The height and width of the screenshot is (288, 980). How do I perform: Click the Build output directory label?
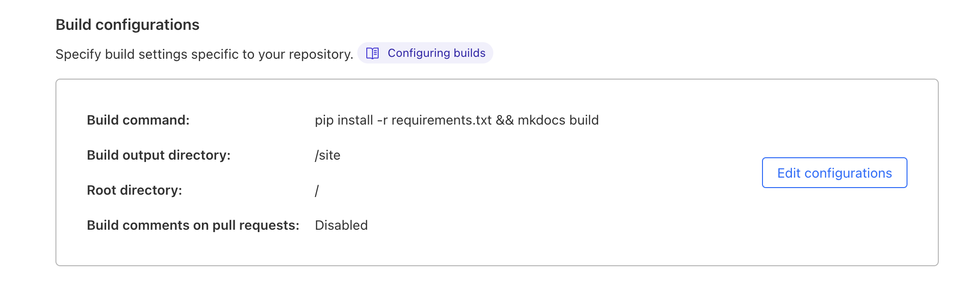point(158,155)
